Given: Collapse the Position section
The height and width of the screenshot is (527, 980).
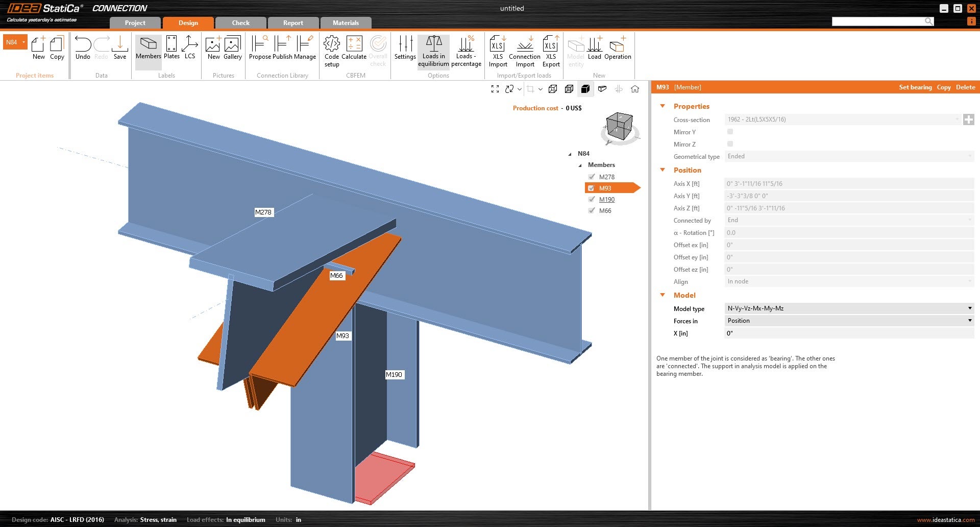Looking at the screenshot, I should click(663, 170).
